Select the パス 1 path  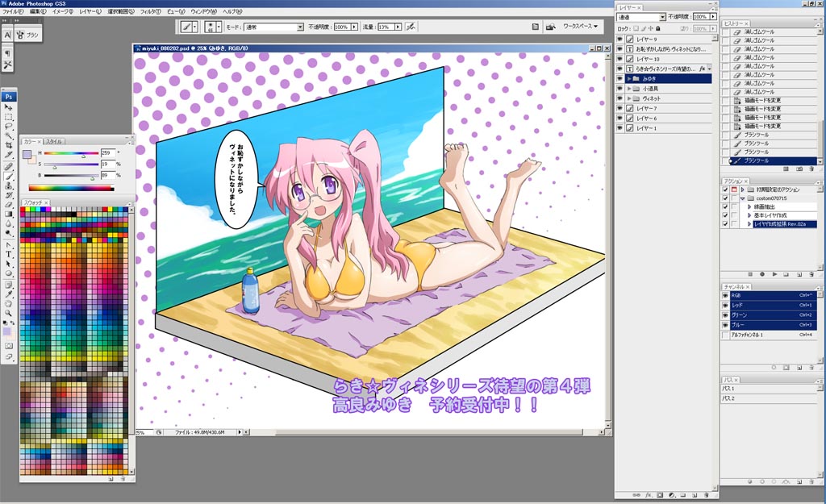tap(769, 389)
